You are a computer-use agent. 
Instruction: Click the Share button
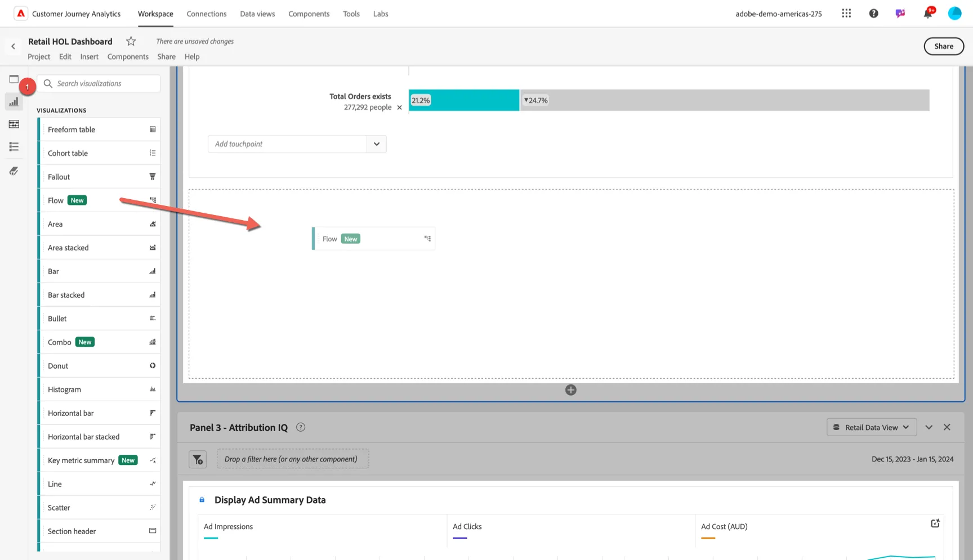[x=944, y=46]
